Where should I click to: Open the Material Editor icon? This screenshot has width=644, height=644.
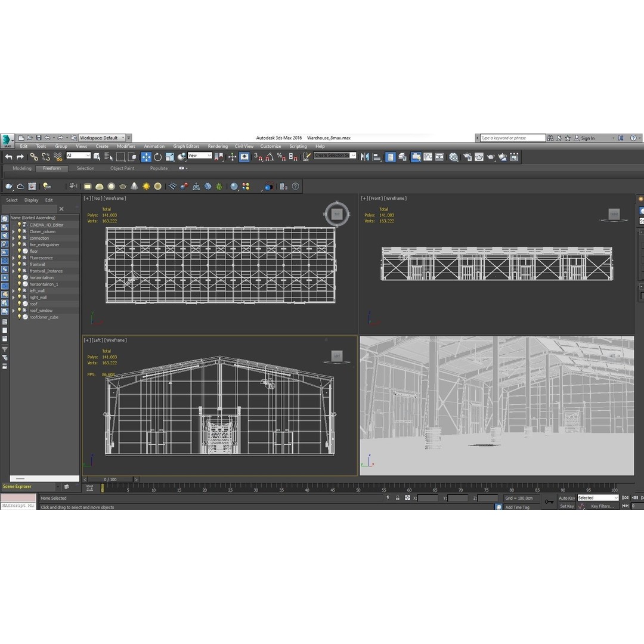click(x=453, y=157)
